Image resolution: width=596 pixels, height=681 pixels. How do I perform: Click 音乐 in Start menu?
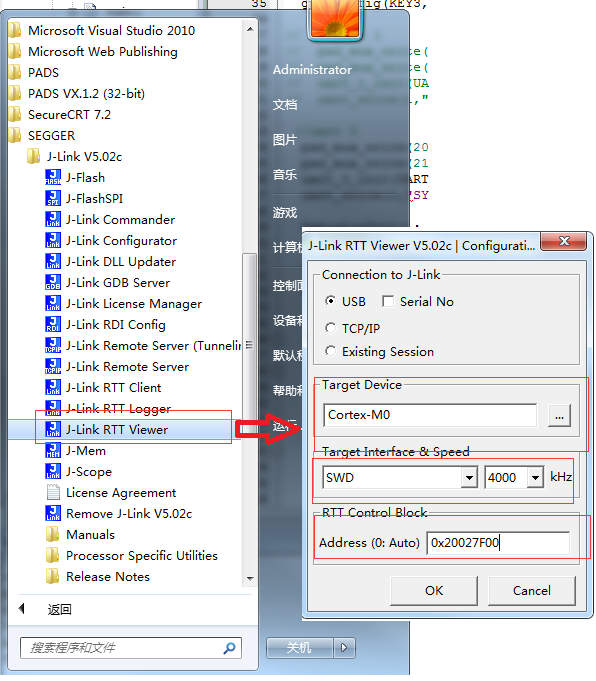pyautogui.click(x=285, y=175)
